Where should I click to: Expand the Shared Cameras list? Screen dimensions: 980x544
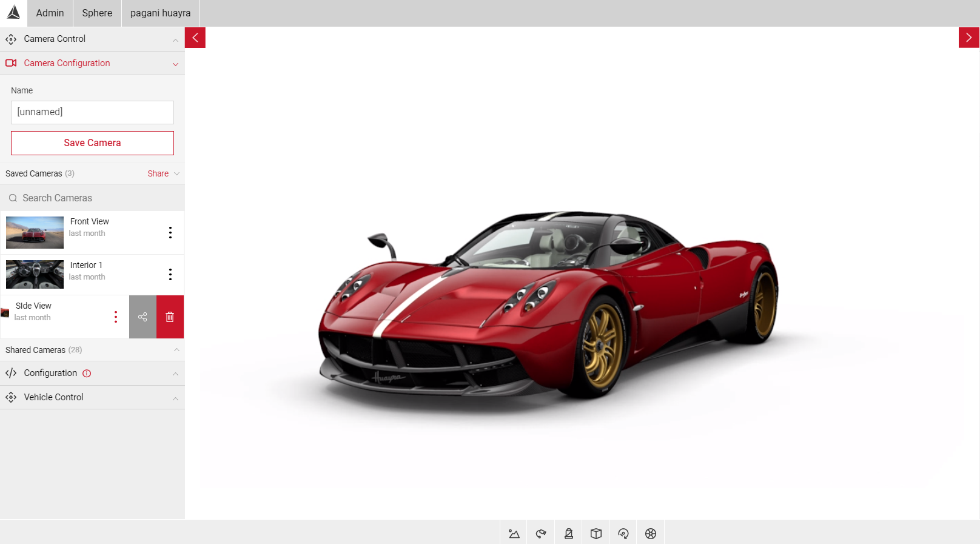click(x=176, y=350)
